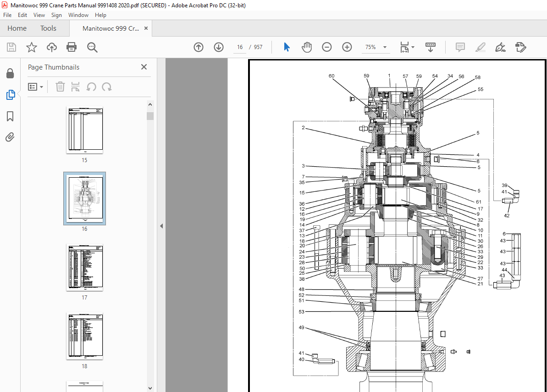Collapse the navigation pane arrow
This screenshot has width=547, height=392.
point(161,226)
